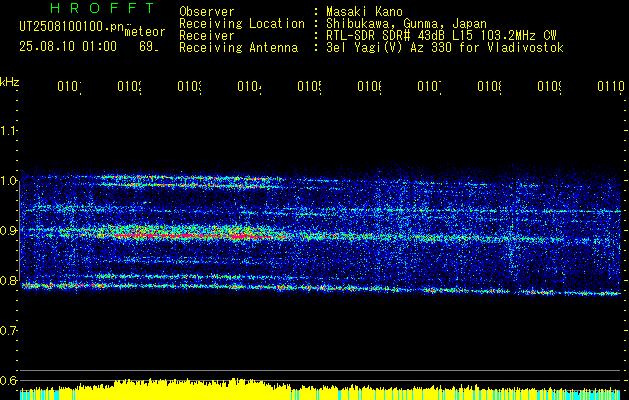The image size is (629, 400).
Task: Click the observer name Masaki Kano
Action: (x=364, y=11)
